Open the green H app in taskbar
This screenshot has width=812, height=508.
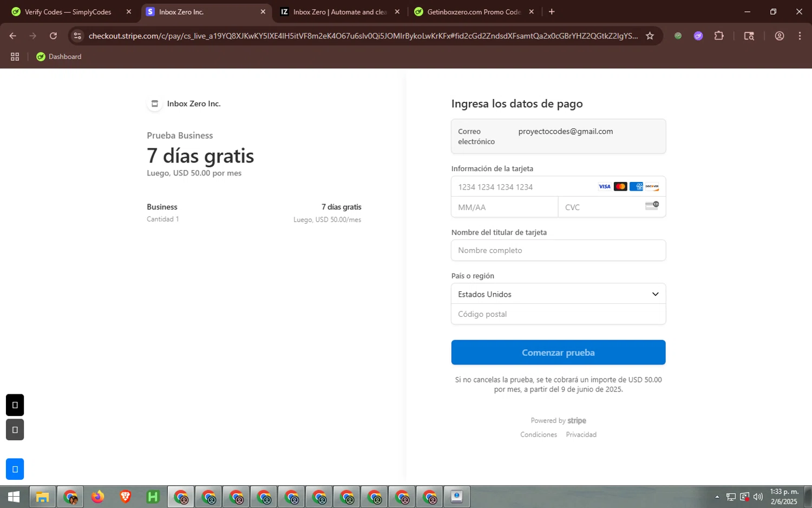(153, 497)
